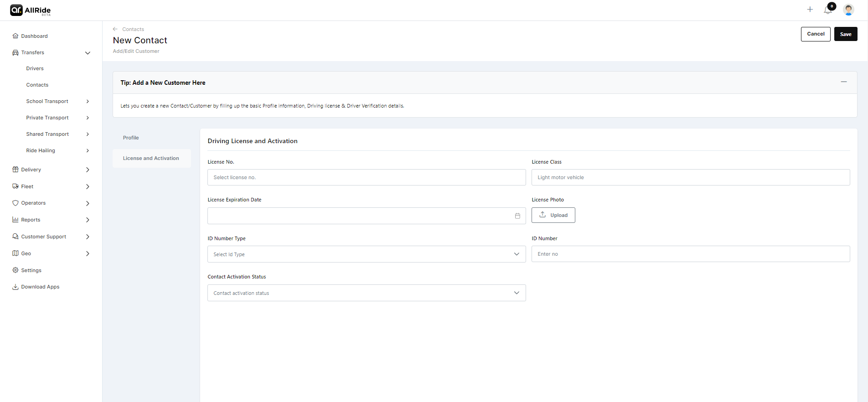This screenshot has height=402, width=868.
Task: Switch to the Profile tab
Action: click(131, 138)
